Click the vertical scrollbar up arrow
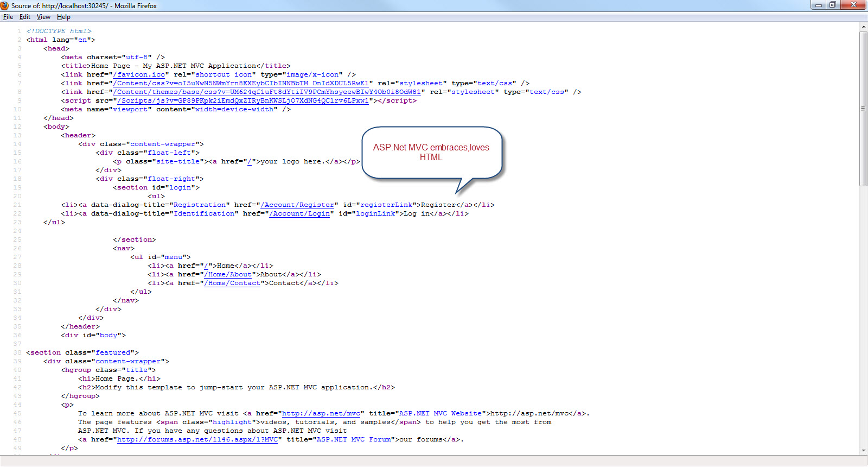The width and height of the screenshot is (868, 467). (x=863, y=27)
